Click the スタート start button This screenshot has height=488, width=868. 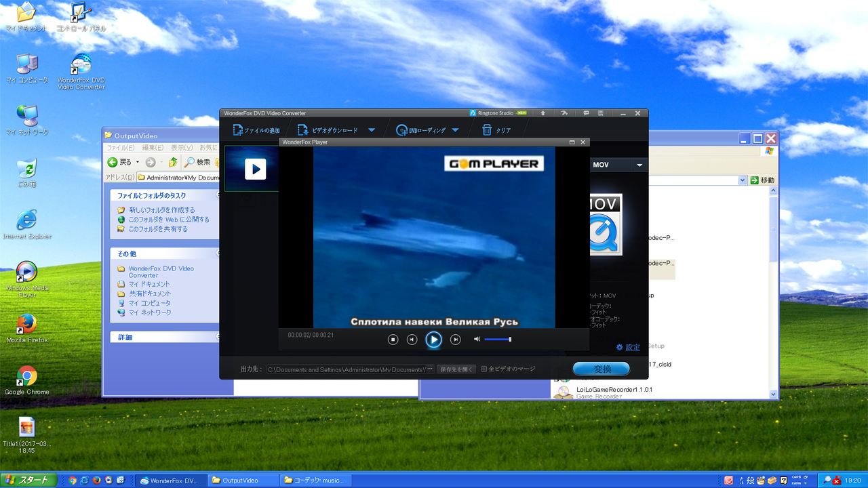(x=27, y=480)
